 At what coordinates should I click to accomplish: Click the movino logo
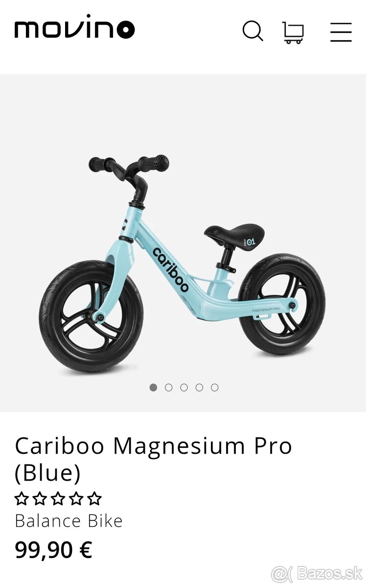coord(74,27)
